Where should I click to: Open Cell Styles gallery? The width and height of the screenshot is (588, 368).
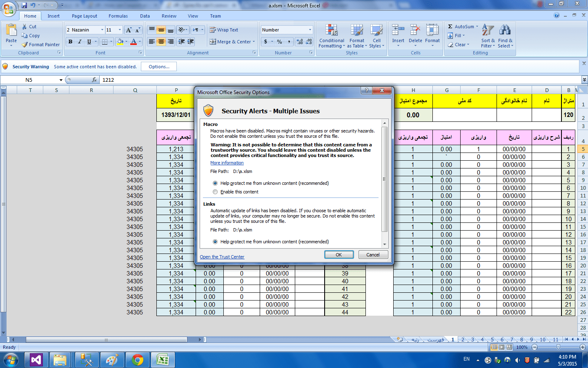click(376, 36)
